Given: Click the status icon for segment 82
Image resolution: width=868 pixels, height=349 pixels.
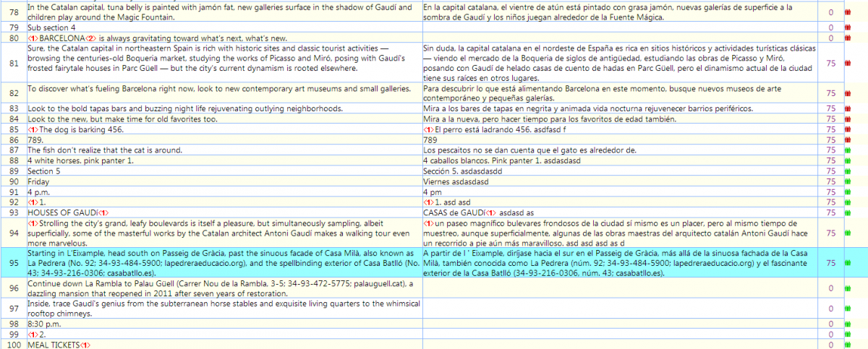Looking at the screenshot, I should (848, 93).
